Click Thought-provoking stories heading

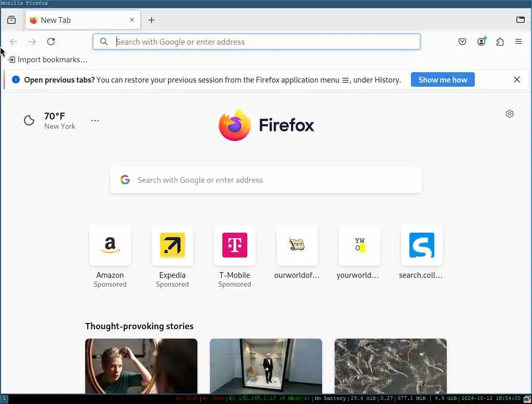(x=139, y=326)
